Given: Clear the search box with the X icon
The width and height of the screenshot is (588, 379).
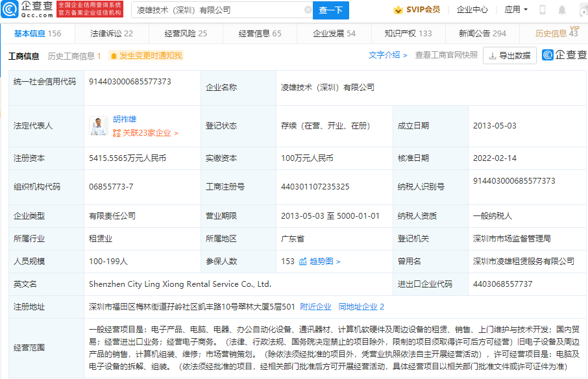Looking at the screenshot, I should coord(308,10).
